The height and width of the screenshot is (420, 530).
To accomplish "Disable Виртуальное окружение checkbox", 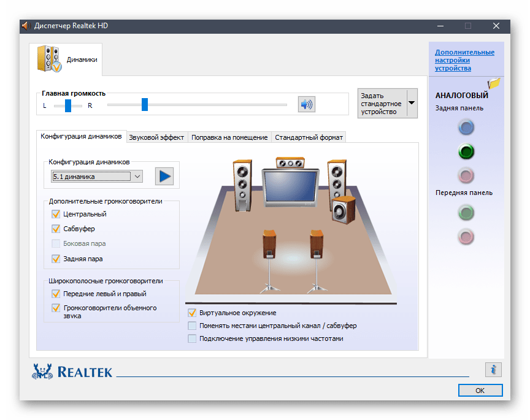I will click(x=193, y=313).
